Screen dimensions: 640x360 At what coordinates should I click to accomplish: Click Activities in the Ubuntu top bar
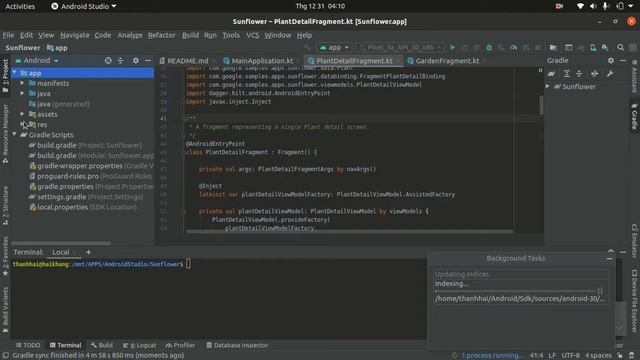[20, 6]
